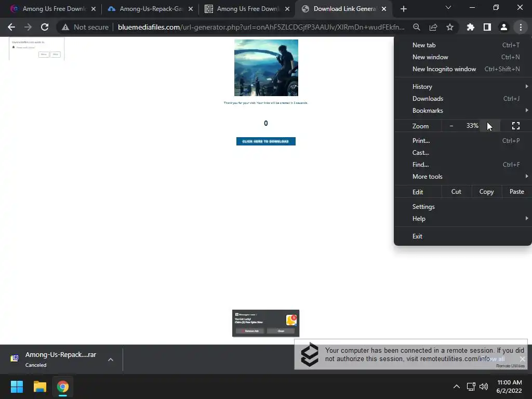The height and width of the screenshot is (399, 532).
Task: Close the first Among Us Free Download tab
Action: tap(94, 9)
